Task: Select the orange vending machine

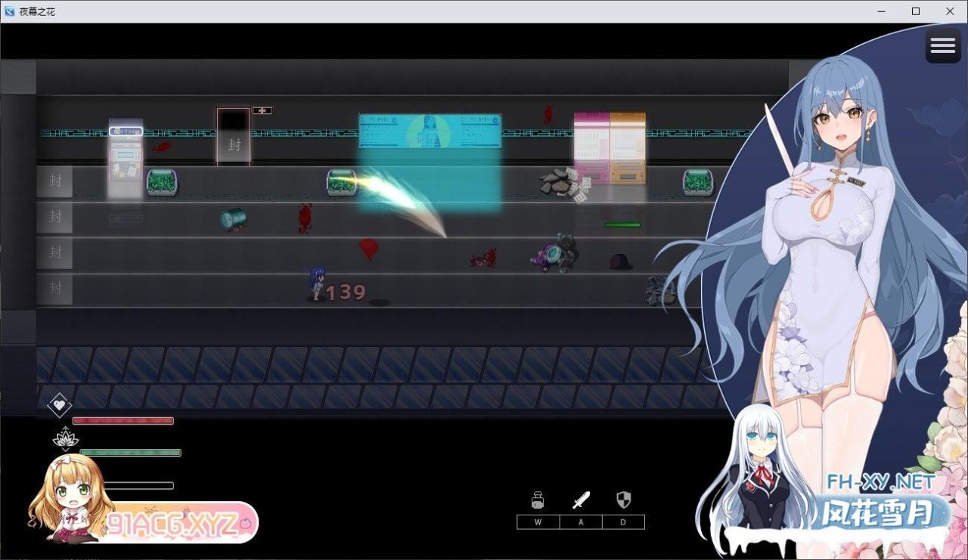Action: (x=628, y=148)
